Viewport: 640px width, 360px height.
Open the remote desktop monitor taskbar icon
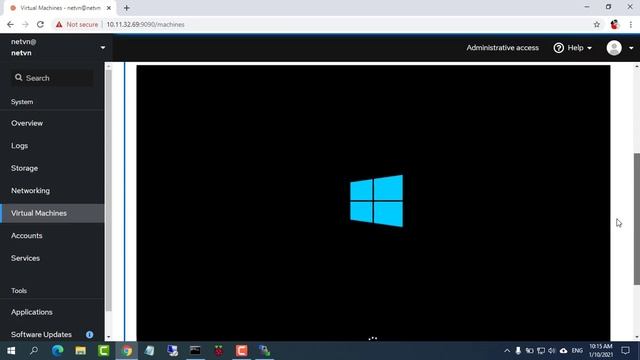click(x=172, y=351)
